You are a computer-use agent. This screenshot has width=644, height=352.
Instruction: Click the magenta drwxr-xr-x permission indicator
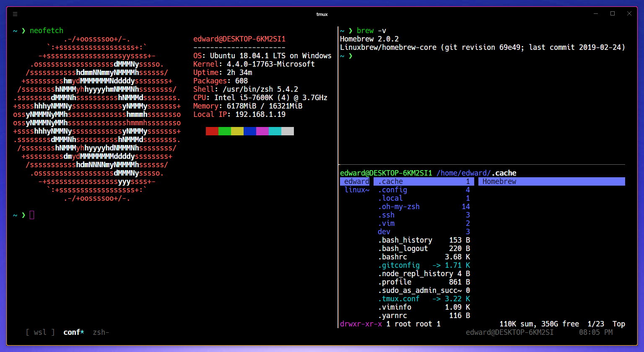click(361, 324)
